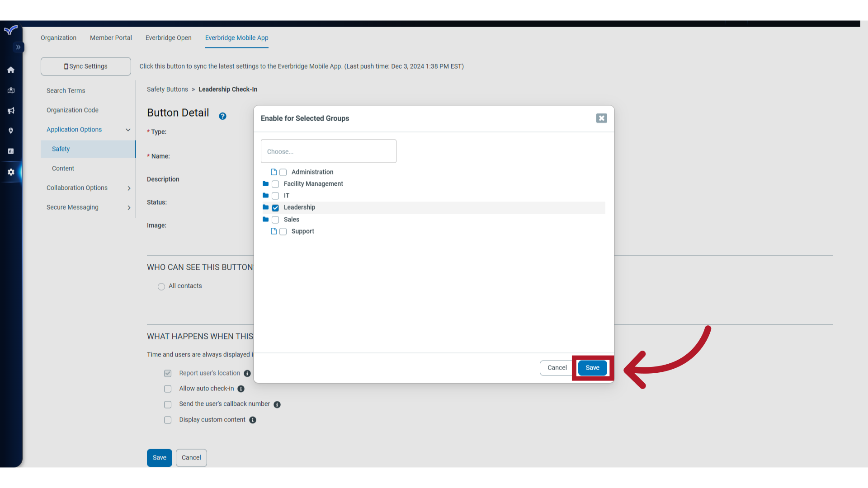The width and height of the screenshot is (868, 488).
Task: Select the IT group label
Action: click(x=287, y=195)
